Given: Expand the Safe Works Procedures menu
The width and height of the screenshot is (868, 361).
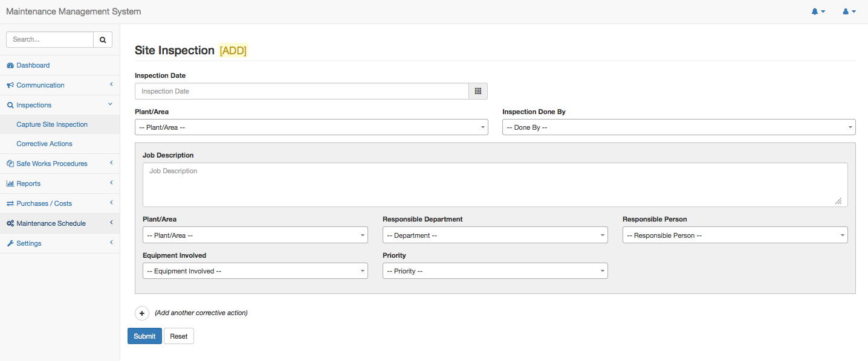Looking at the screenshot, I should (x=51, y=164).
